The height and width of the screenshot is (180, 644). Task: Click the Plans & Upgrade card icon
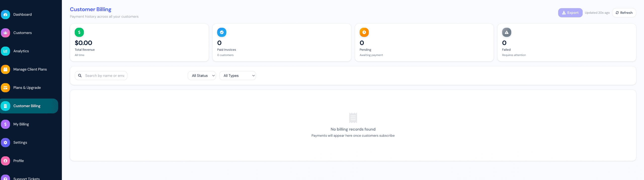(x=5, y=88)
